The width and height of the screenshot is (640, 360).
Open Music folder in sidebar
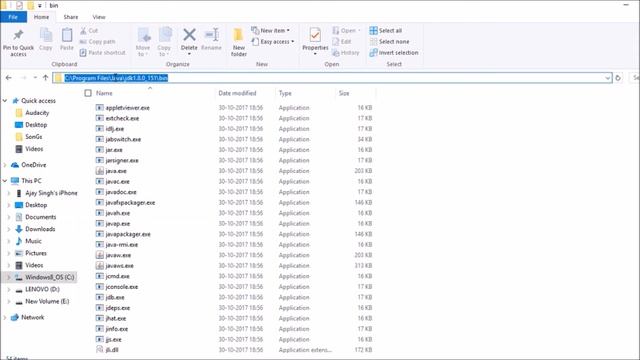coord(29,241)
